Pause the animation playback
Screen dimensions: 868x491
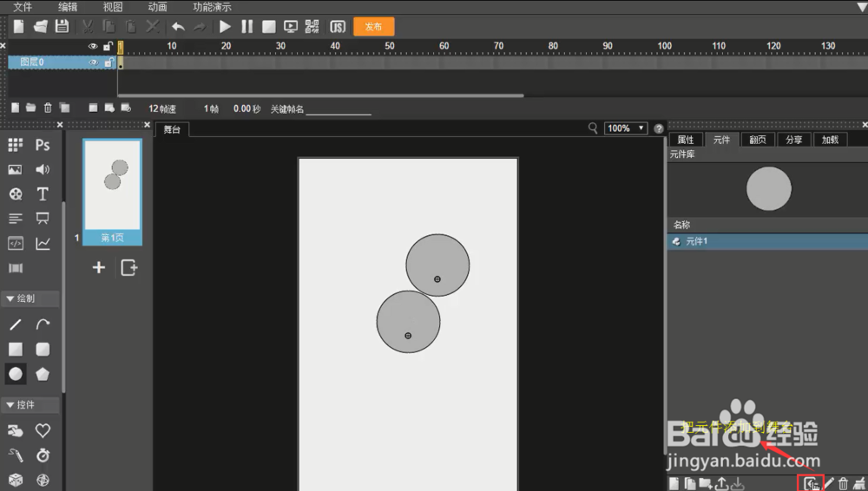point(247,27)
